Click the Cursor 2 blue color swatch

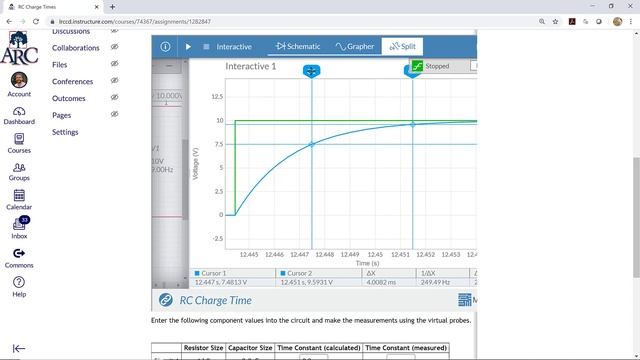click(x=283, y=273)
